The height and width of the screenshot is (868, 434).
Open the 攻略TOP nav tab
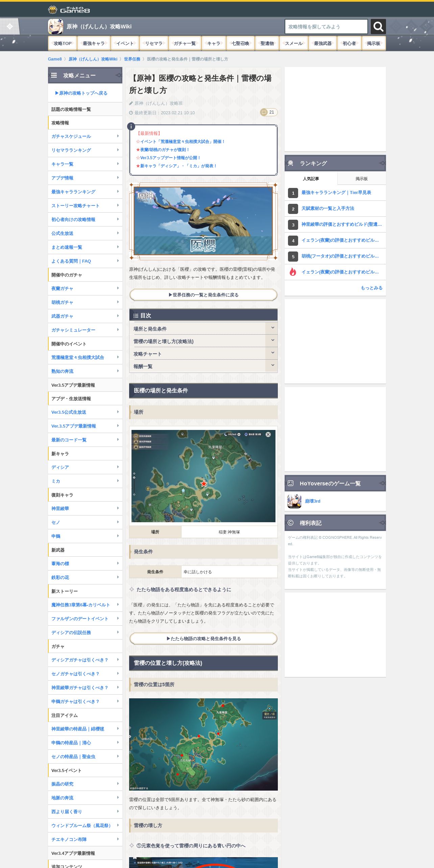63,43
